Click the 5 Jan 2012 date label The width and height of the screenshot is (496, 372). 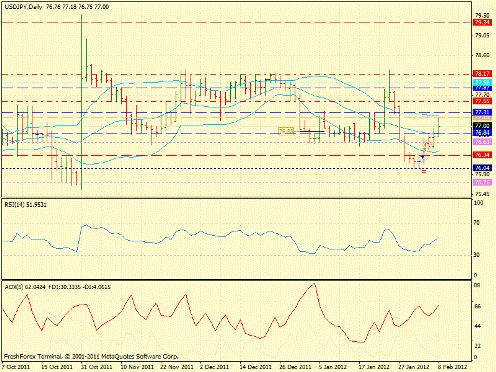[333, 367]
